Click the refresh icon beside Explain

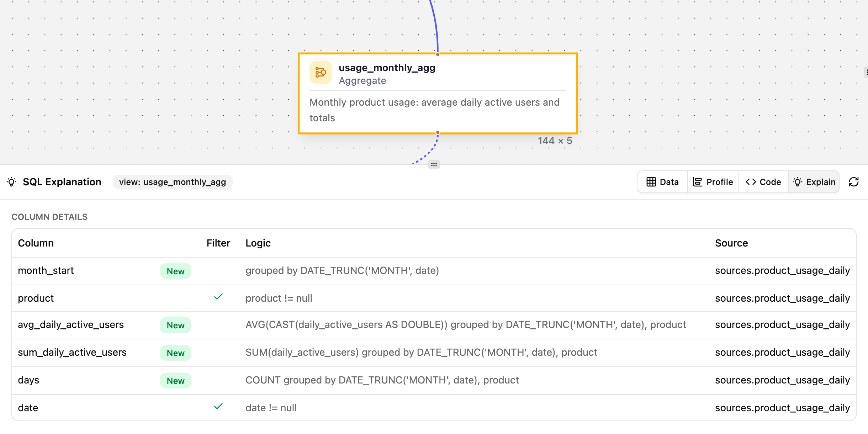click(x=854, y=182)
